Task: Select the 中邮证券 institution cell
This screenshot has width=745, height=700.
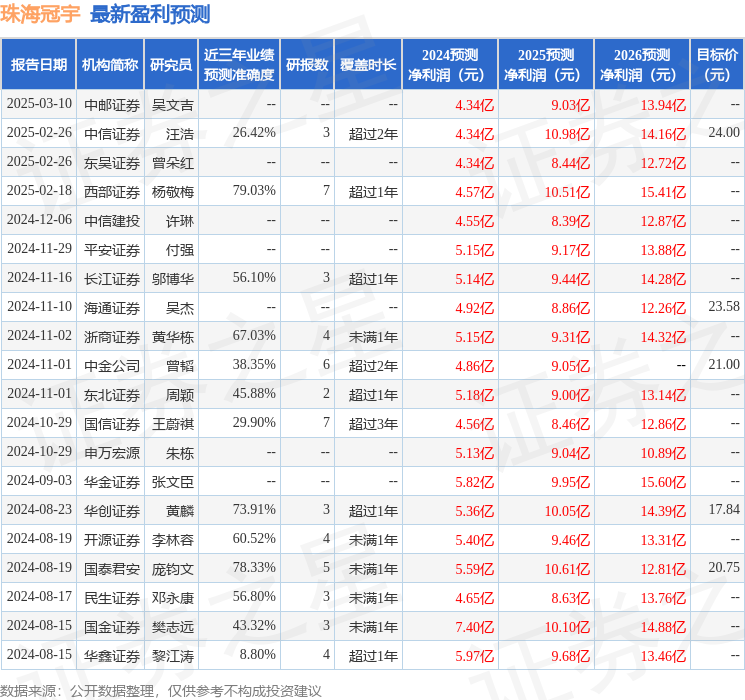Action: (x=111, y=104)
